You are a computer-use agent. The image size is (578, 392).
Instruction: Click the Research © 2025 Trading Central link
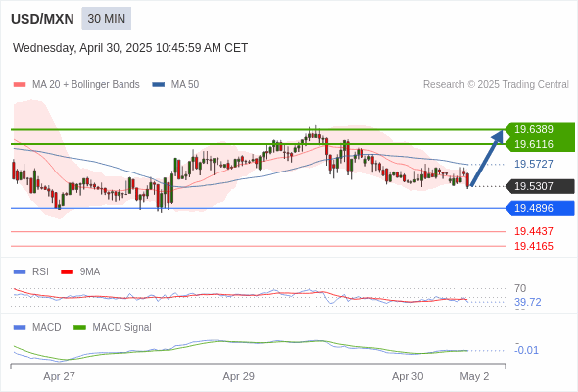[496, 85]
